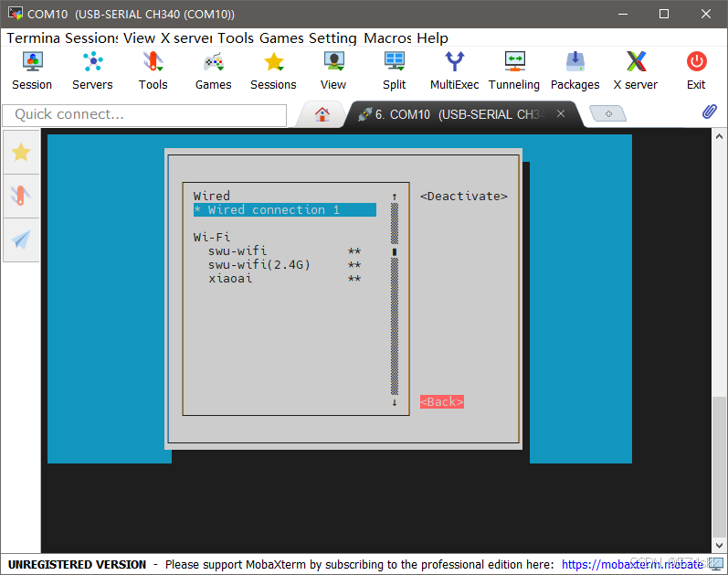Open the X server menu in menu bar
This screenshot has width=728, height=575.
pos(186,38)
